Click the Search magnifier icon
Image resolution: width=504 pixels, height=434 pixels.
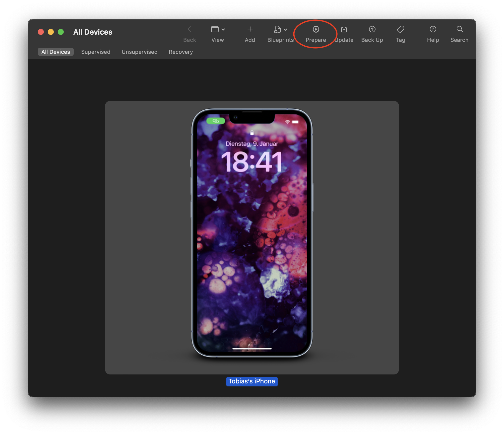tap(459, 29)
